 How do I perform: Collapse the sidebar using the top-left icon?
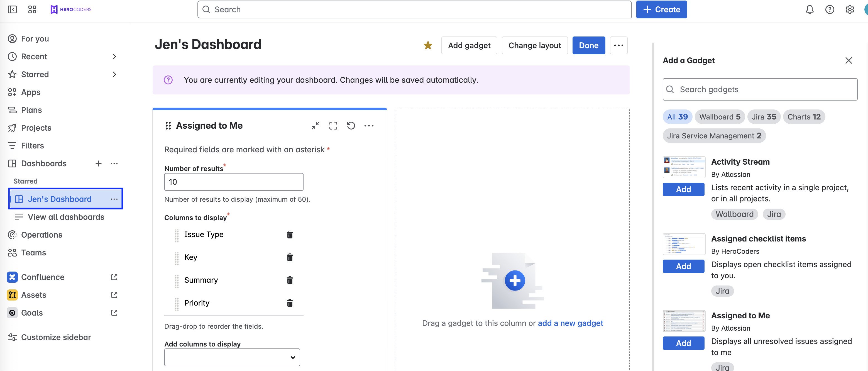(12, 9)
